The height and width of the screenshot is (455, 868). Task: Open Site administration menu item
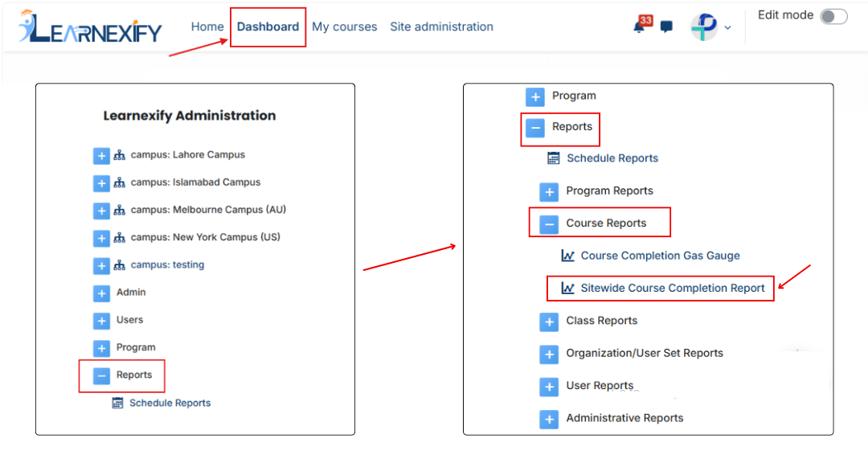pos(441,27)
